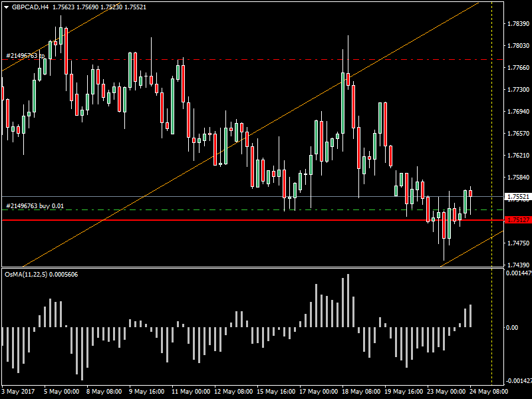Click the current price tag 1.75521

(x=518, y=197)
